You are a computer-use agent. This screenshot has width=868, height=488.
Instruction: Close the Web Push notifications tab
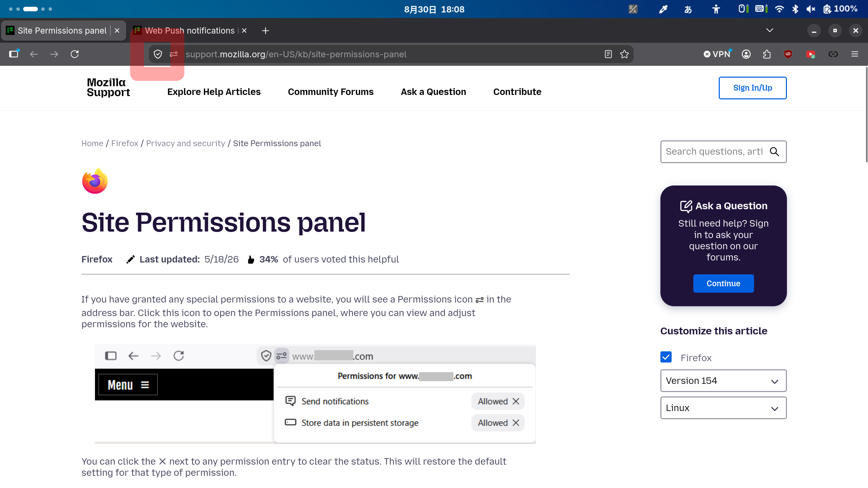pos(244,31)
